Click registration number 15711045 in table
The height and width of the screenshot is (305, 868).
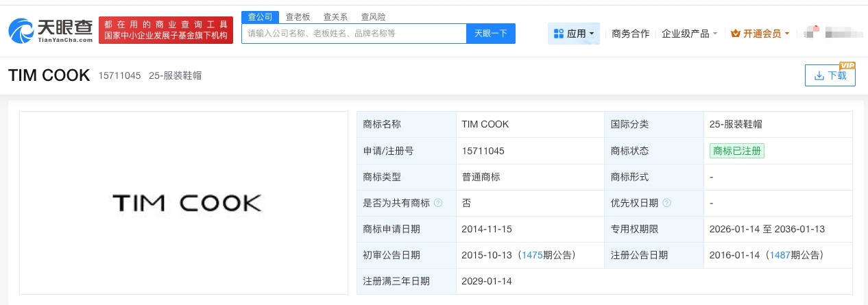pos(483,151)
